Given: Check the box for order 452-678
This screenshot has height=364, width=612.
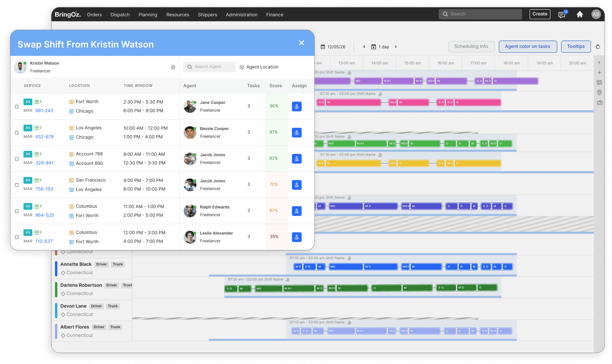Looking at the screenshot, I should [x=17, y=133].
